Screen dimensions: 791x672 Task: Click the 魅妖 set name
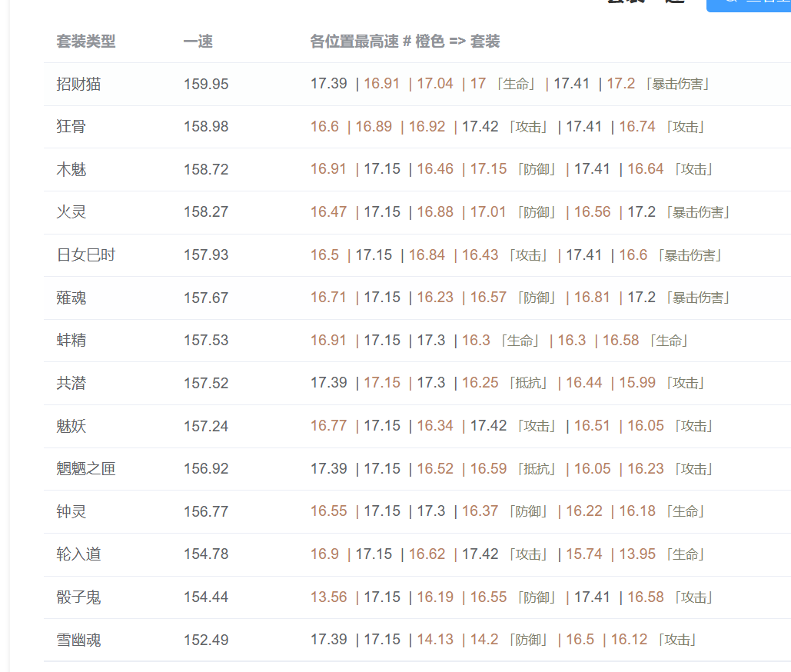(71, 426)
